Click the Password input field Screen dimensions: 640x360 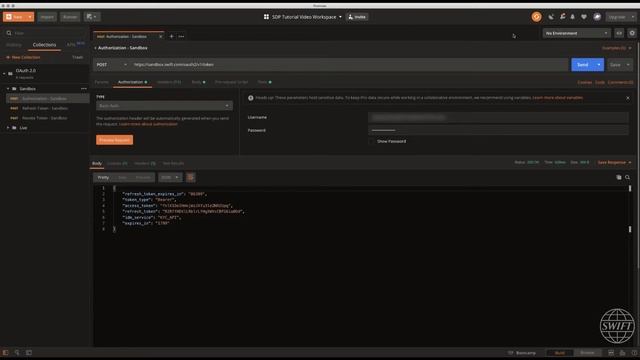(498, 130)
